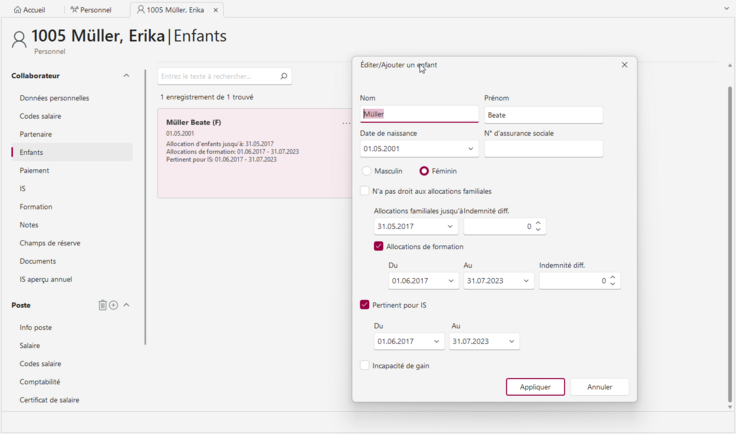
Task: Click the Appliquer button
Action: [x=535, y=387]
